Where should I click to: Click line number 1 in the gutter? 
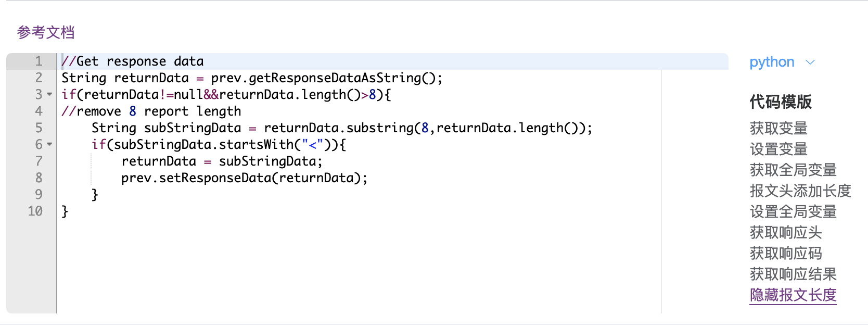pos(39,61)
